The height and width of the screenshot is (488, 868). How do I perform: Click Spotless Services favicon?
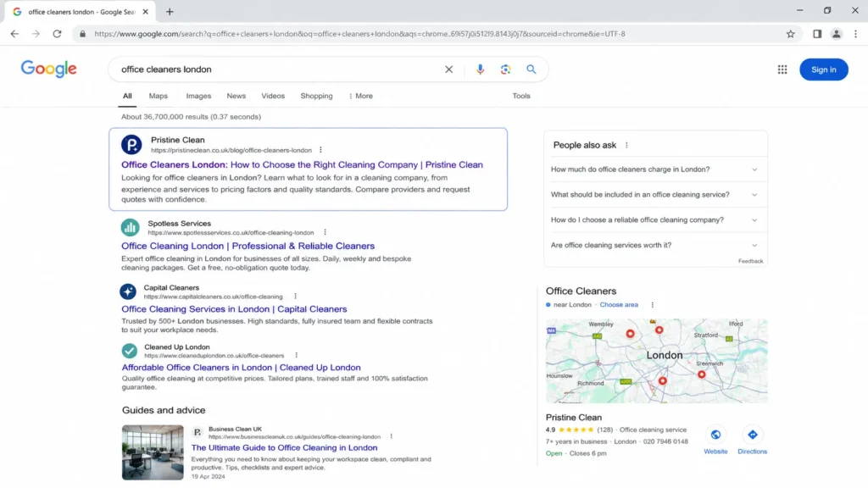coord(130,227)
